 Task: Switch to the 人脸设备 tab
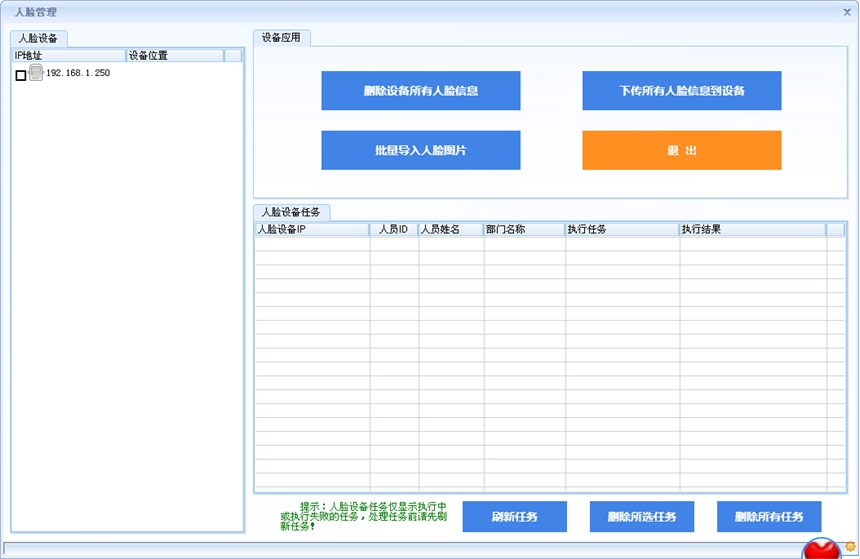click(x=38, y=39)
